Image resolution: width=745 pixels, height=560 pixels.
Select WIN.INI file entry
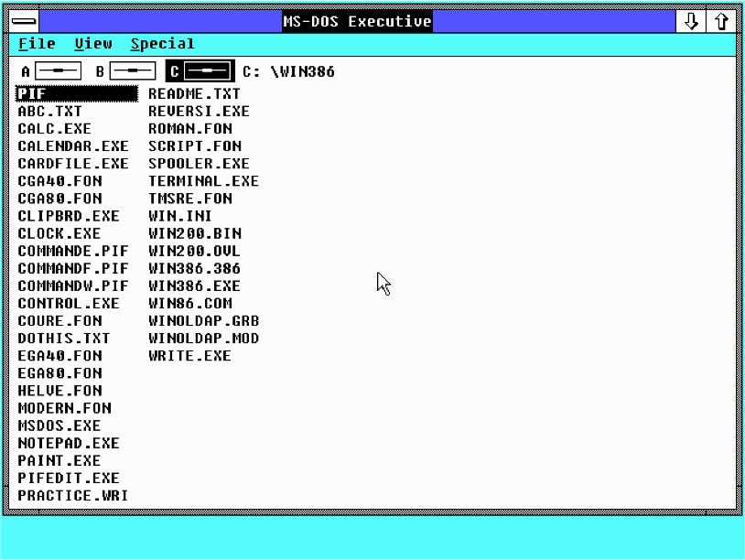point(180,217)
